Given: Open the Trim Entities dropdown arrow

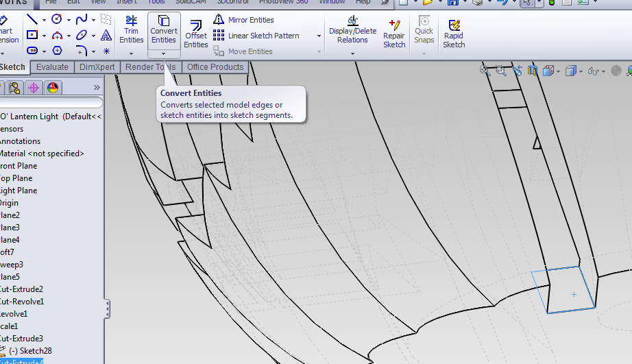Looking at the screenshot, I should pos(132,53).
